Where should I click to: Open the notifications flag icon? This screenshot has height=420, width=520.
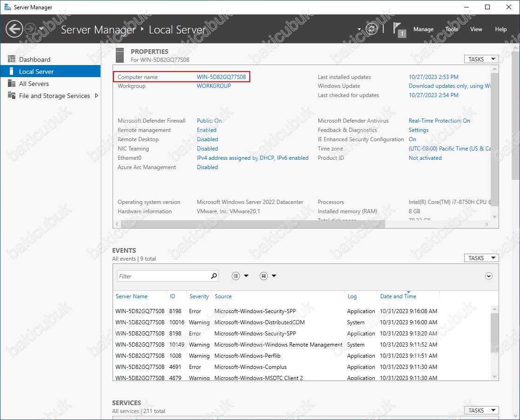[399, 29]
